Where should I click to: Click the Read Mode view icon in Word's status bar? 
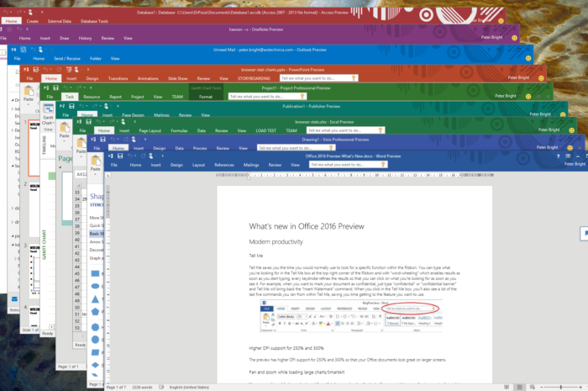click(507, 387)
